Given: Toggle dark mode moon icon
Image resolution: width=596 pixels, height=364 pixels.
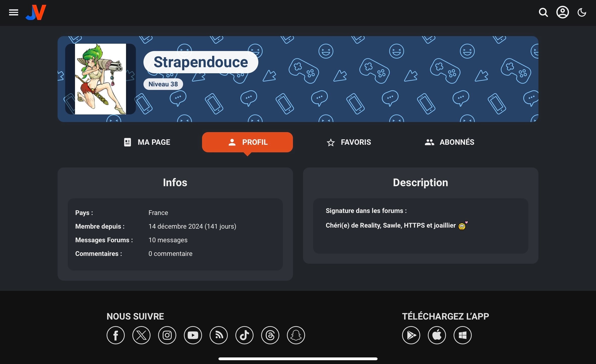Looking at the screenshot, I should [582, 12].
